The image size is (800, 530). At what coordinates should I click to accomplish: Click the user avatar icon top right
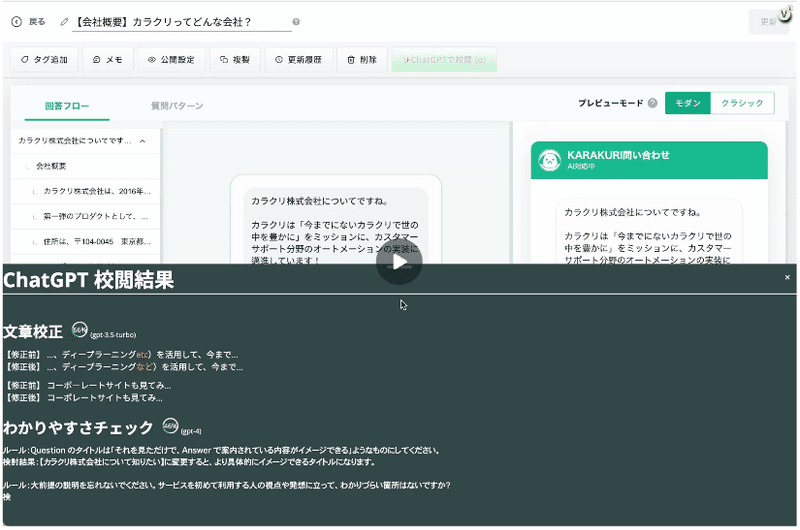784,14
